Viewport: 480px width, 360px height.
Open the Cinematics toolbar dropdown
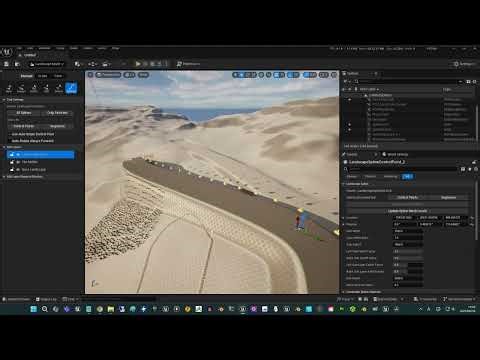[x=107, y=64]
